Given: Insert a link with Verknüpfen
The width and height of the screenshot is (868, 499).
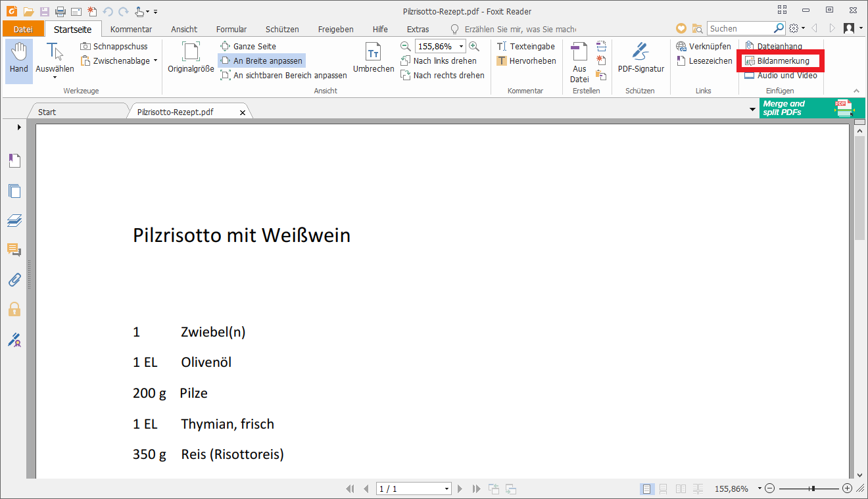Looking at the screenshot, I should click(x=704, y=47).
